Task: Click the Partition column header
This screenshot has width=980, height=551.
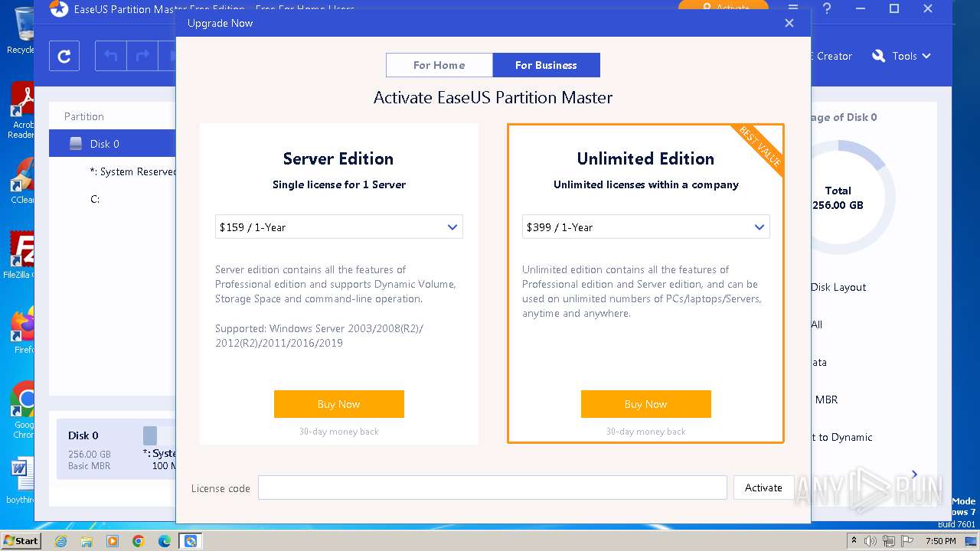Action: (84, 116)
